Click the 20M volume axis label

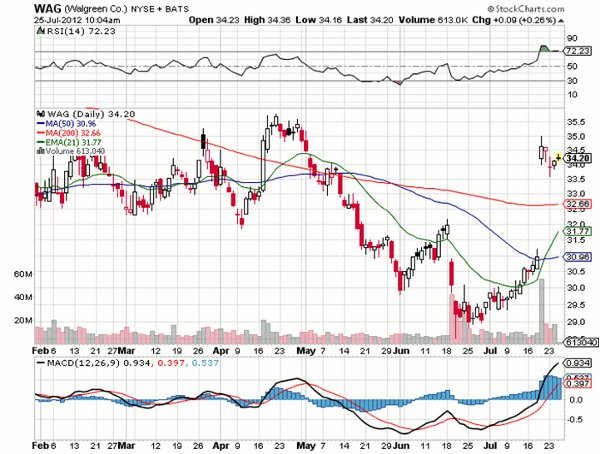point(23,320)
